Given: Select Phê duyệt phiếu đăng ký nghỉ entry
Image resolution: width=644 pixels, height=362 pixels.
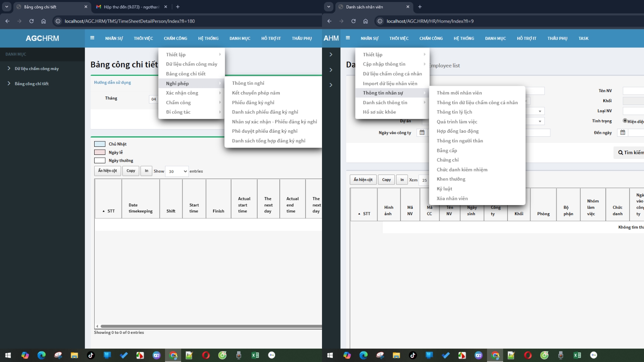Looking at the screenshot, I should (x=264, y=131).
